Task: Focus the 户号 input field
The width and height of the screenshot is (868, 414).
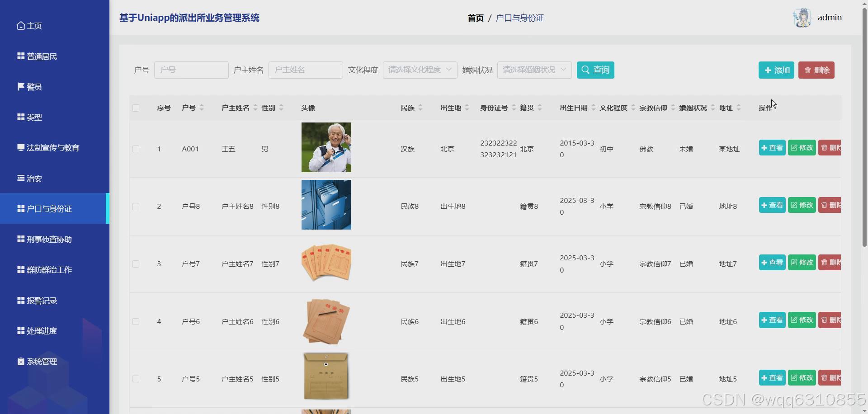Action: point(191,70)
